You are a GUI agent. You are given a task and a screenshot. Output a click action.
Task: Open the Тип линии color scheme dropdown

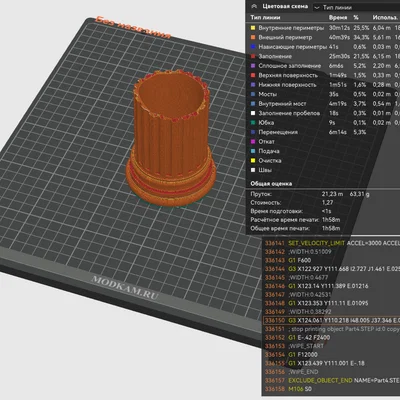(x=356, y=7)
